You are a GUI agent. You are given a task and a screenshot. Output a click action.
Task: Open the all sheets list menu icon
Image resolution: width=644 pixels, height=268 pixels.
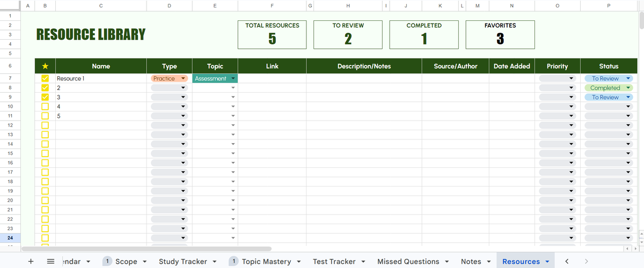click(50, 262)
